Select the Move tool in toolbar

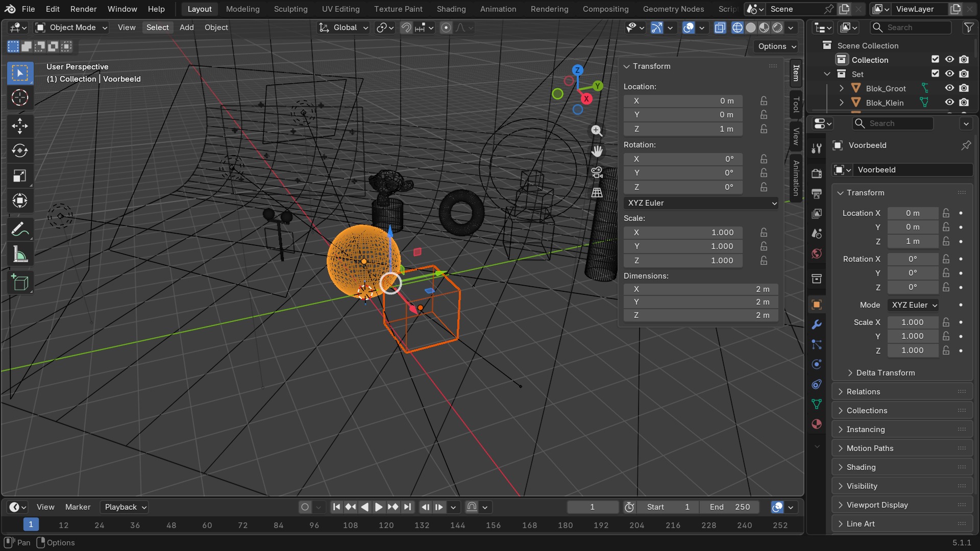pos(20,126)
